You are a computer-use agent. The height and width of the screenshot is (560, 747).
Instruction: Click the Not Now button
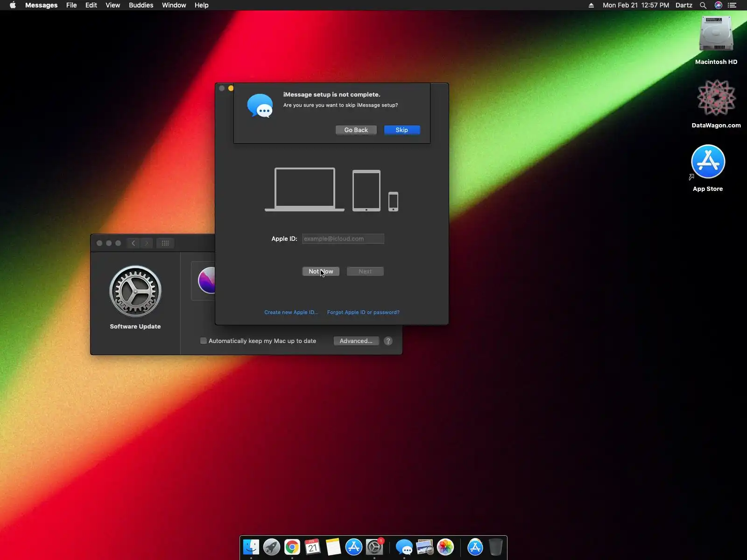click(x=321, y=272)
